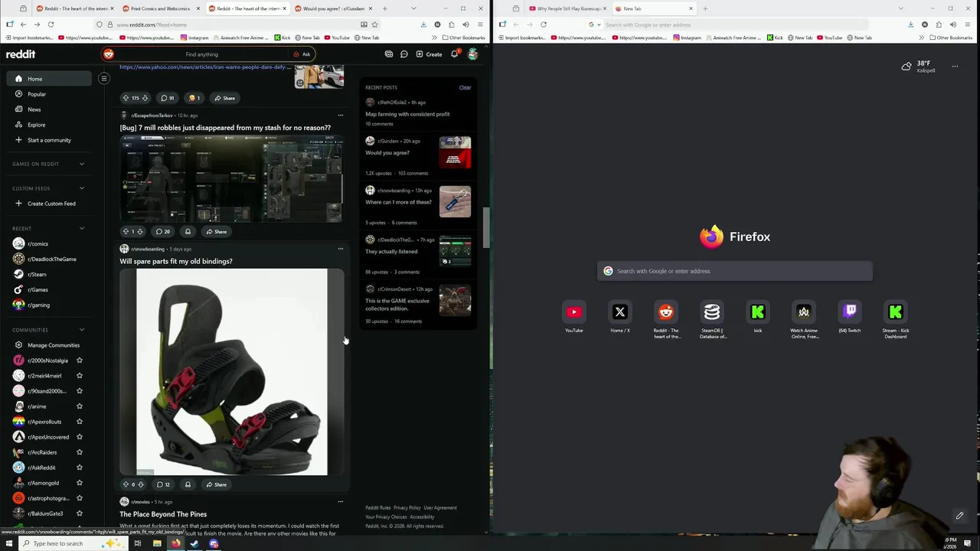Open overflow menu on the Tarkov post

click(x=341, y=116)
